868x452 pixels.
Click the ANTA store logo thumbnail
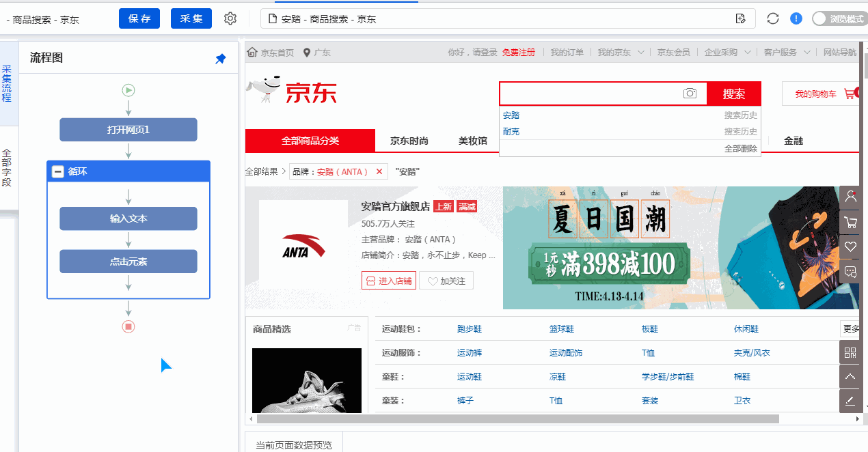304,246
